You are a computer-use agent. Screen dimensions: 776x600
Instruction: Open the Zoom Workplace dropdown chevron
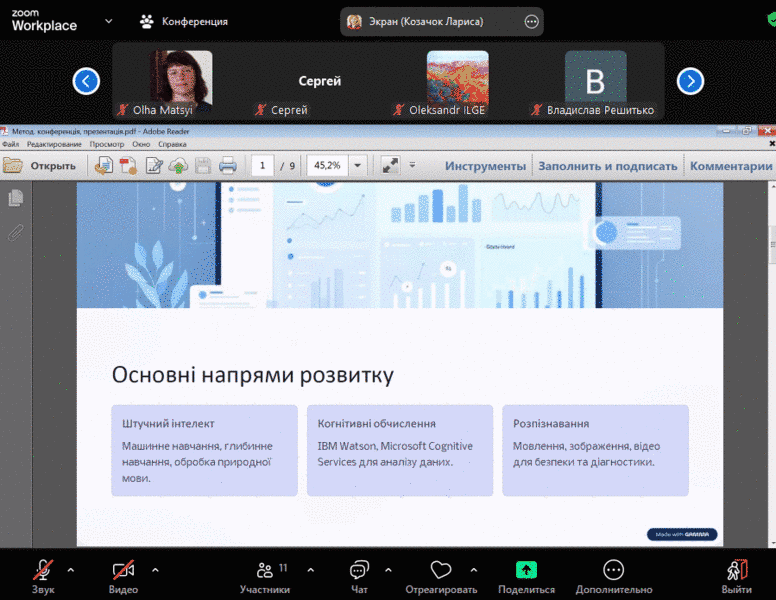point(108,21)
